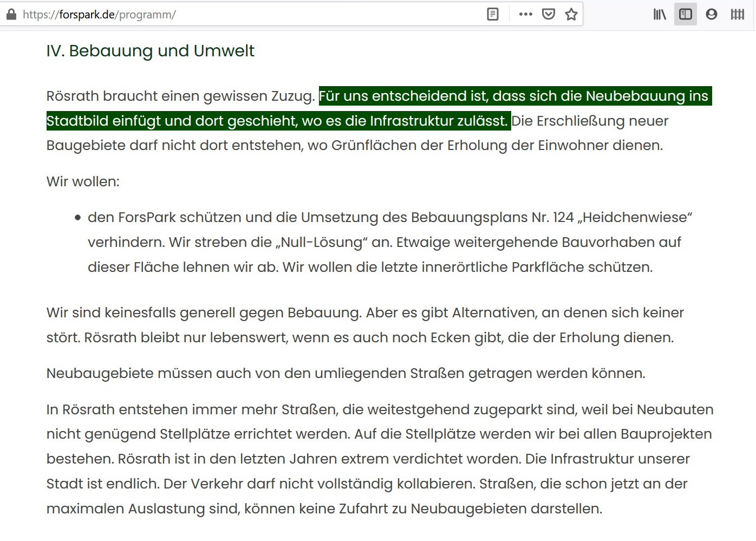Open the Firefox account menu
This screenshot has height=541, width=756.
712,15
